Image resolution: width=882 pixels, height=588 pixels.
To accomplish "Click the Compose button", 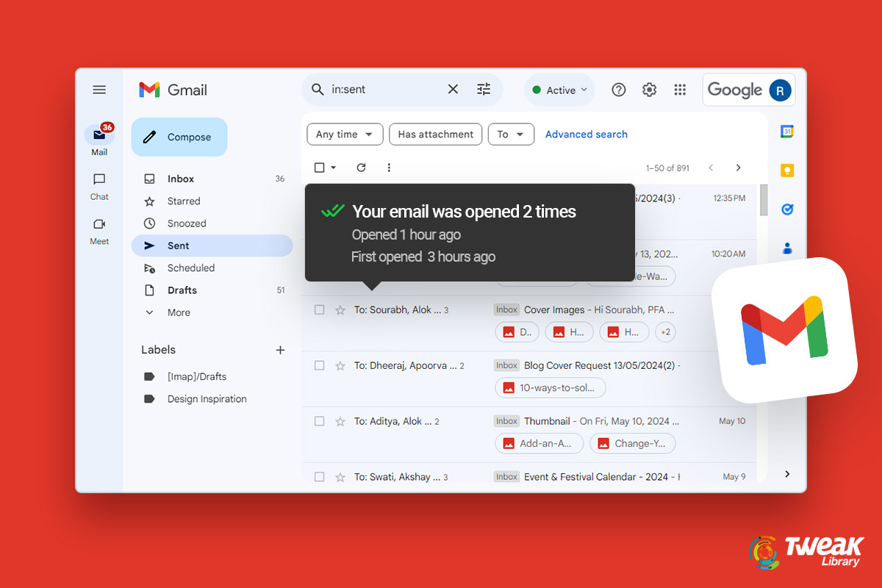I will pyautogui.click(x=179, y=137).
